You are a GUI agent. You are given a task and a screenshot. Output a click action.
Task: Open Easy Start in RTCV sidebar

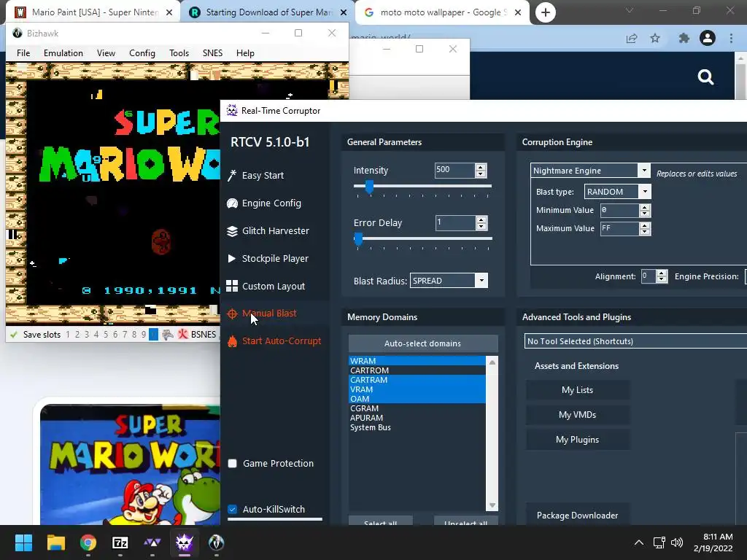pyautogui.click(x=263, y=175)
